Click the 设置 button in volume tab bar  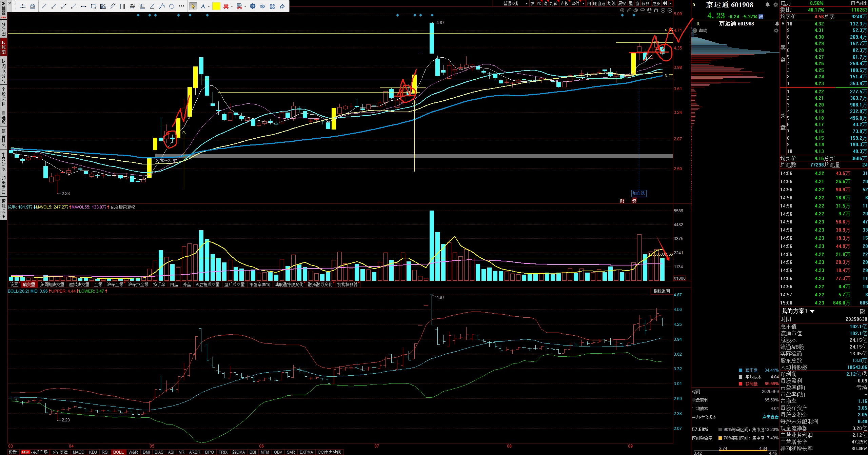14,284
